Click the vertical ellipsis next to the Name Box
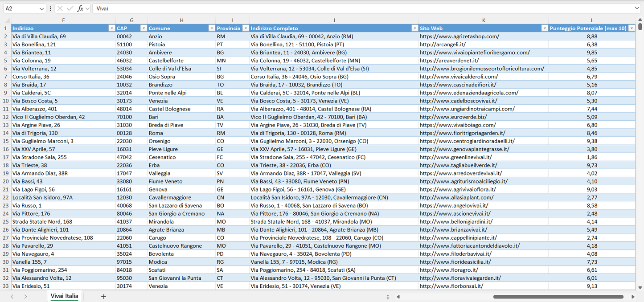 click(50, 8)
